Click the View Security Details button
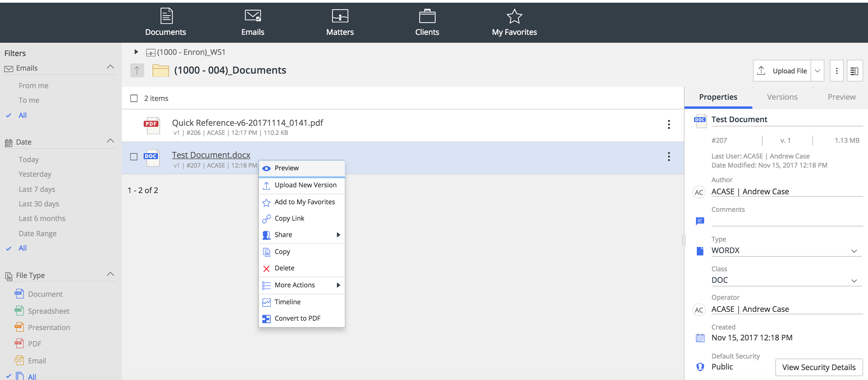This screenshot has height=380, width=868. pyautogui.click(x=818, y=367)
